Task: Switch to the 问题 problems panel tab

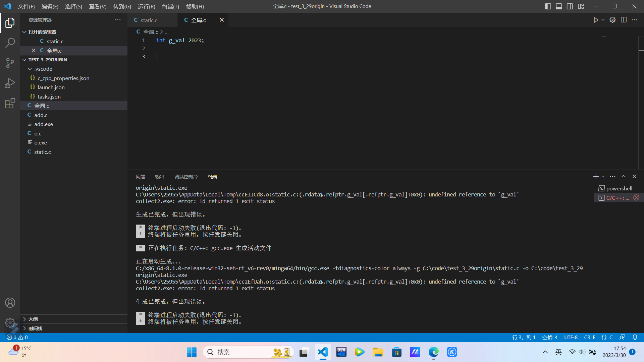Action: pos(140,177)
